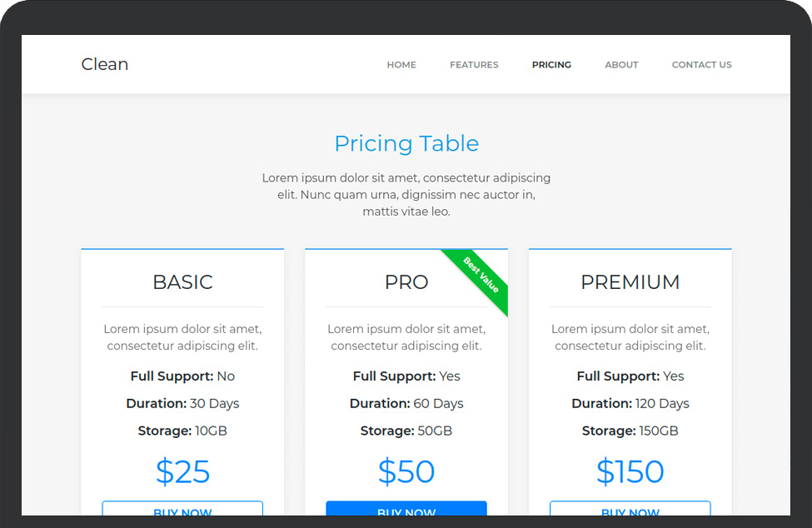
Task: Select the PRO plan title
Action: point(406,282)
